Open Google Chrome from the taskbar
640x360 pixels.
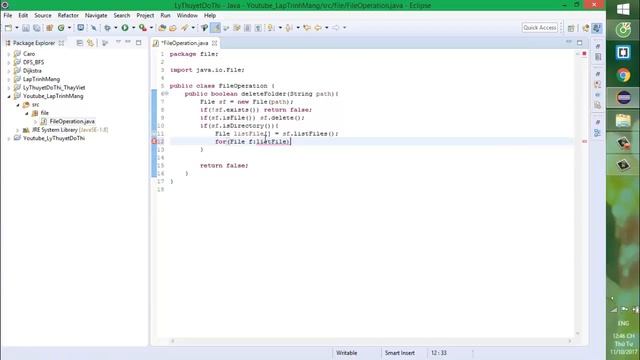(623, 75)
